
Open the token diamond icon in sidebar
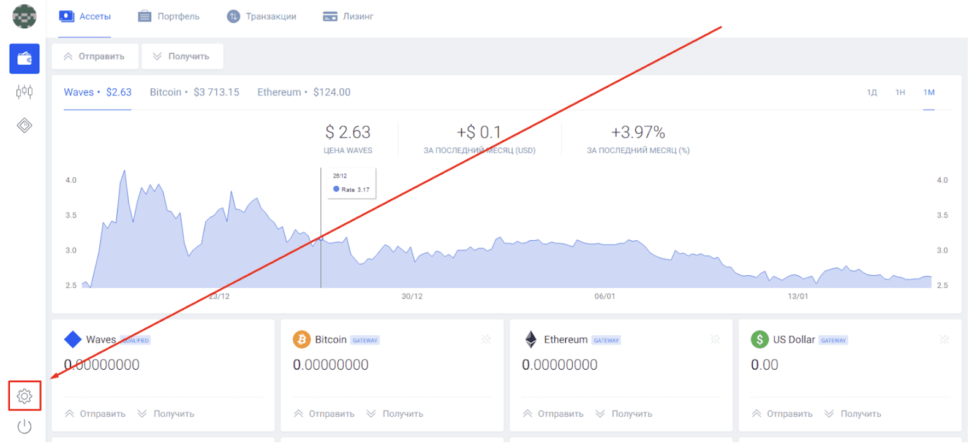pyautogui.click(x=24, y=126)
